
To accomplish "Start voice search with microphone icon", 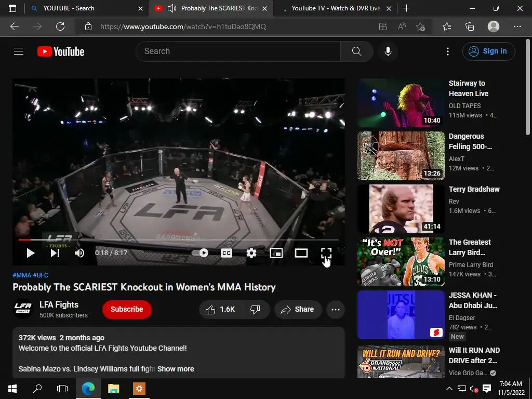I will 388,51.
